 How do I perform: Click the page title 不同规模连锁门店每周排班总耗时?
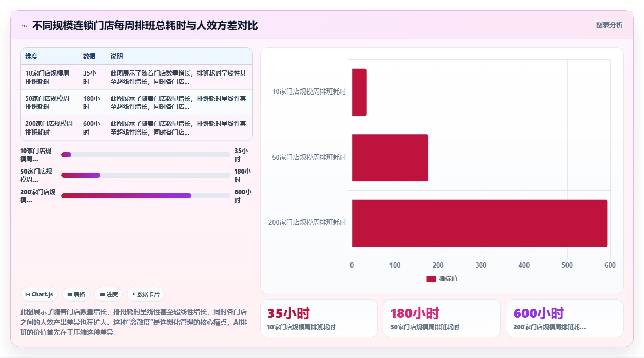(145, 25)
